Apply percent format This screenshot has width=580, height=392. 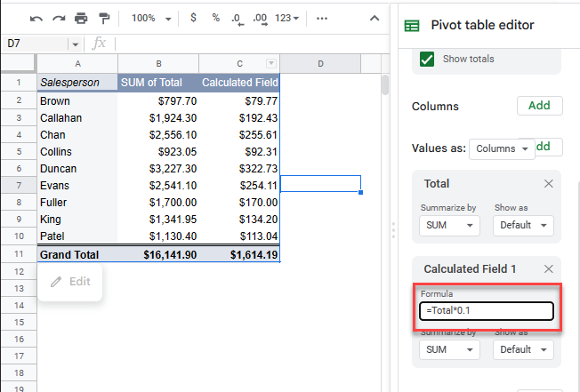(215, 18)
